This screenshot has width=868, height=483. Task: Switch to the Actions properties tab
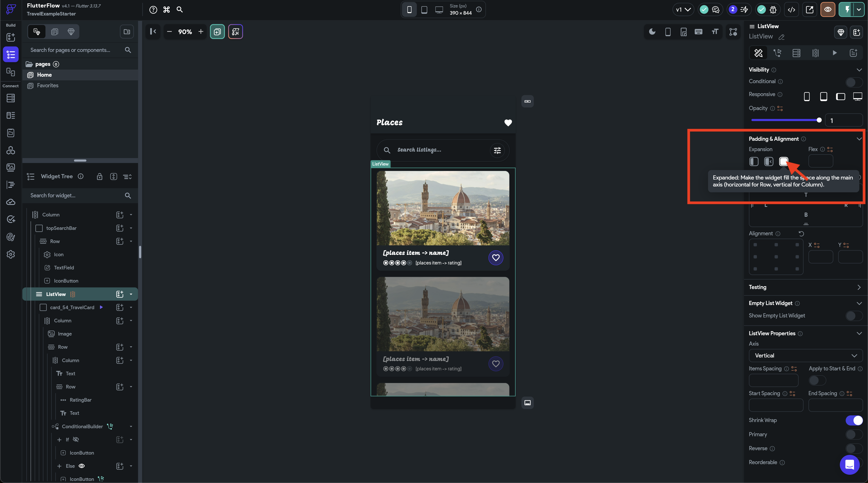point(777,53)
